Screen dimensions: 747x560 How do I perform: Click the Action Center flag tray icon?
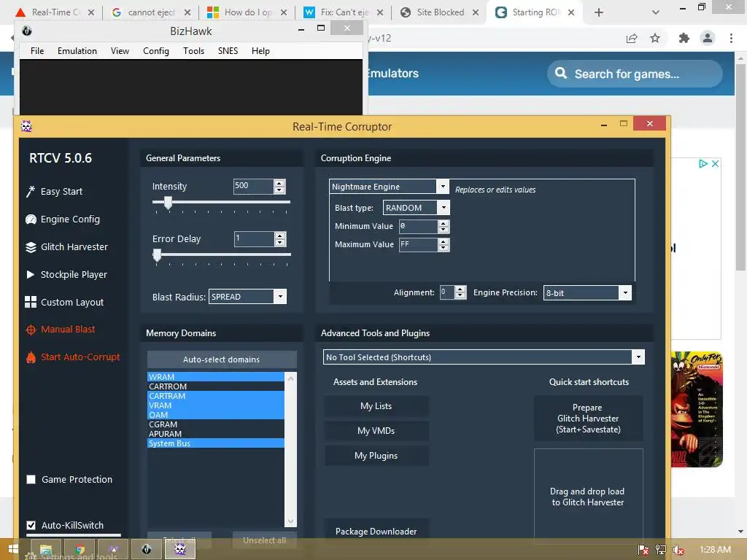(x=643, y=550)
